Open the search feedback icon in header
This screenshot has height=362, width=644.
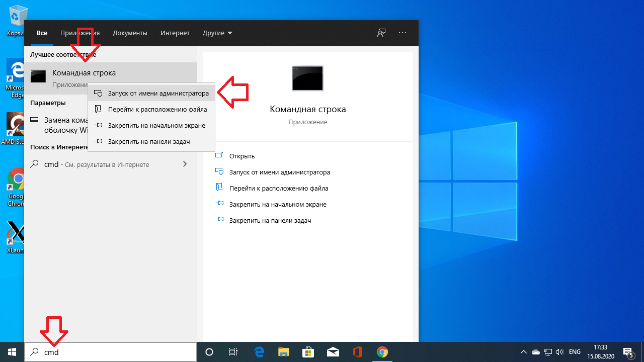381,33
